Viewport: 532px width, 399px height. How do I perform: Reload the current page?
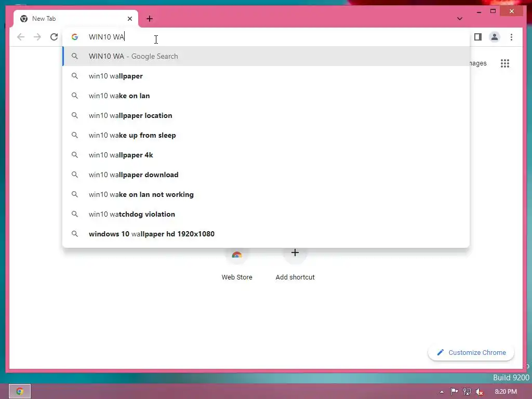(54, 37)
